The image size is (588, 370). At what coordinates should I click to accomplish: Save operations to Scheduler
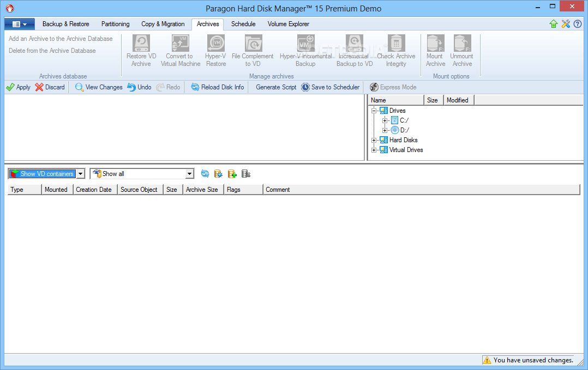pos(331,87)
